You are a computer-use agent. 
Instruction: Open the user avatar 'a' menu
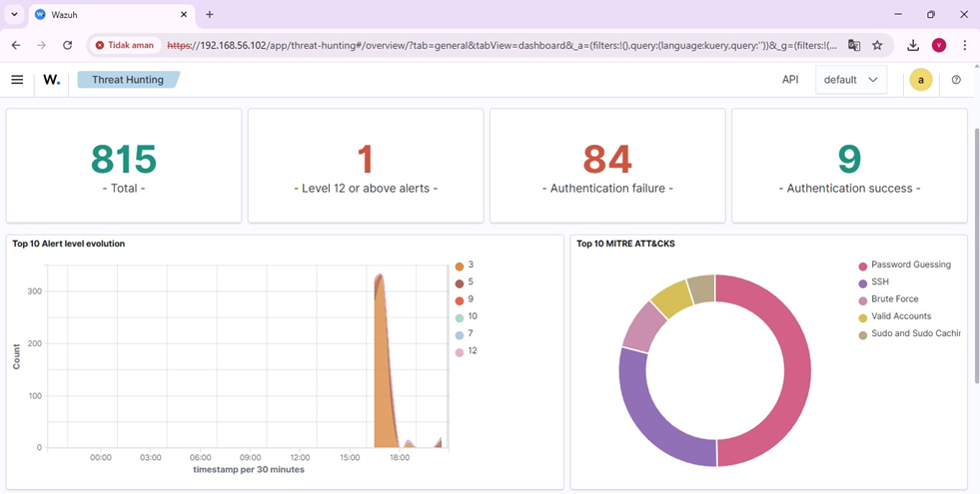click(921, 80)
